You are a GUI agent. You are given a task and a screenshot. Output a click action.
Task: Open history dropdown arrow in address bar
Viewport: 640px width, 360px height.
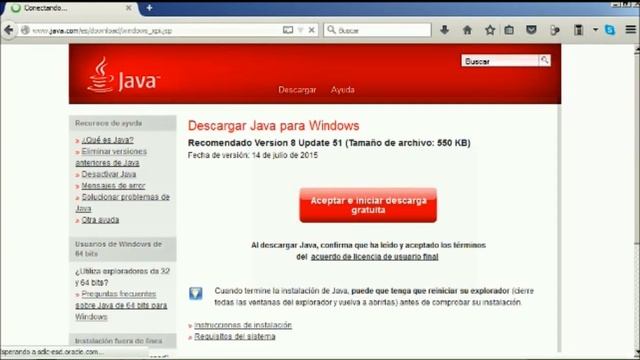(x=300, y=30)
